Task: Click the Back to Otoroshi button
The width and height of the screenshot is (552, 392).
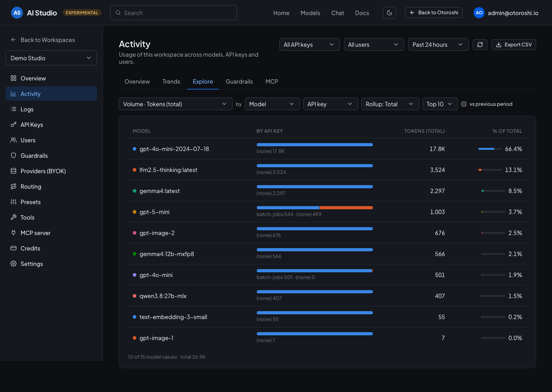Action: [x=434, y=12]
